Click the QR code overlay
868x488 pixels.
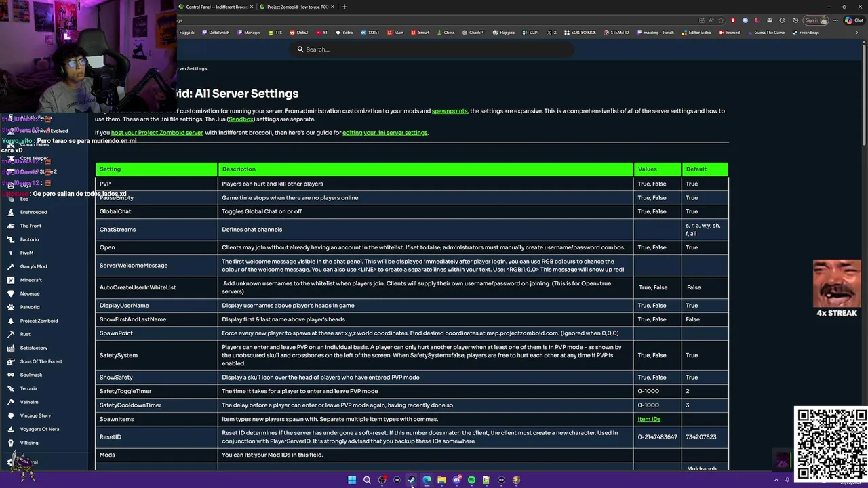831,444
